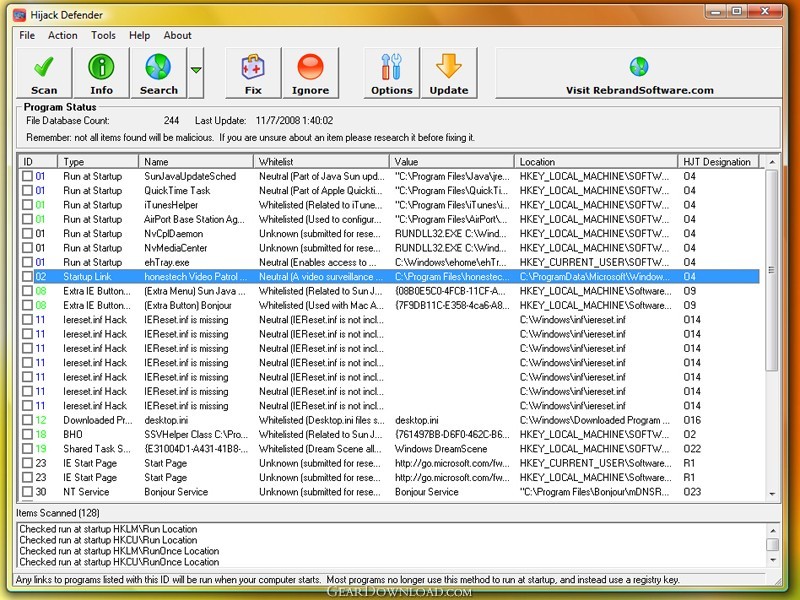Click the log pane scroll-up arrow
This screenshot has height=600, width=800.
[x=772, y=531]
